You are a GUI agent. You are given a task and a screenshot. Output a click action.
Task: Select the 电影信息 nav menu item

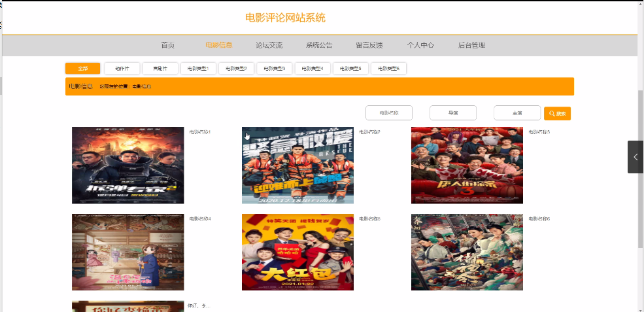click(219, 45)
